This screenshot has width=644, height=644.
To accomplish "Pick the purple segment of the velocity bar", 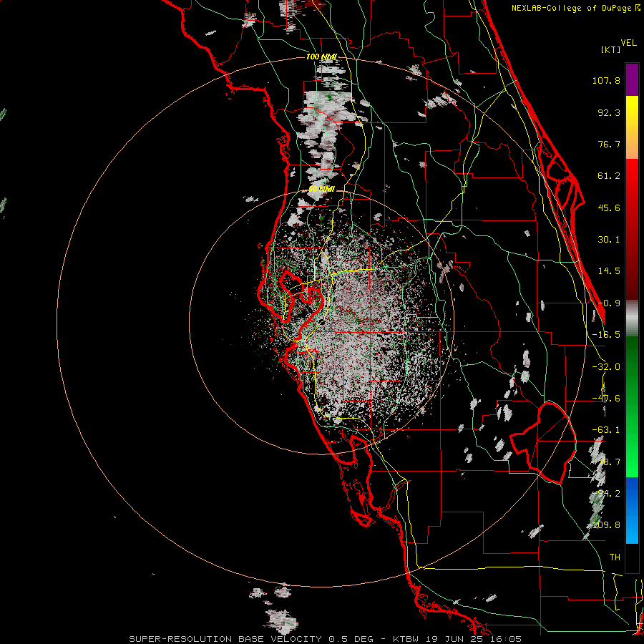I will [632, 79].
